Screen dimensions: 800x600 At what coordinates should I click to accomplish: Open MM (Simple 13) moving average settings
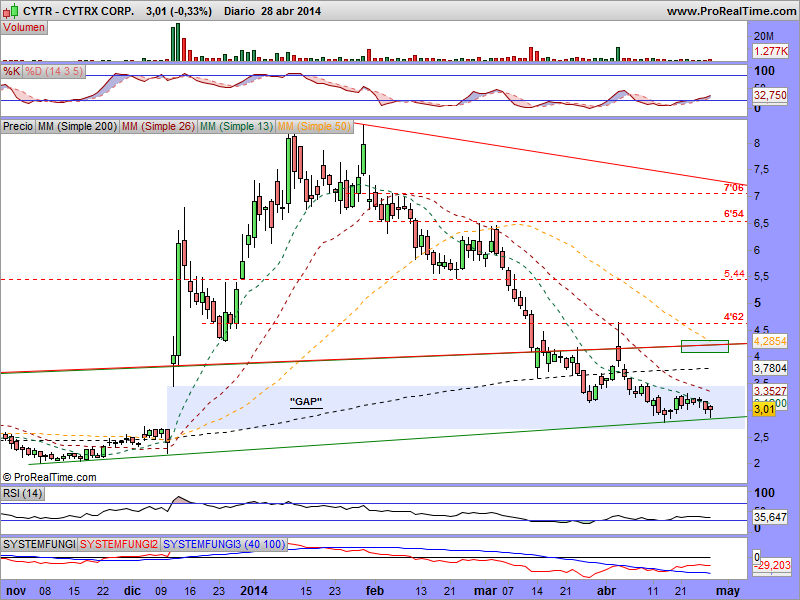236,126
